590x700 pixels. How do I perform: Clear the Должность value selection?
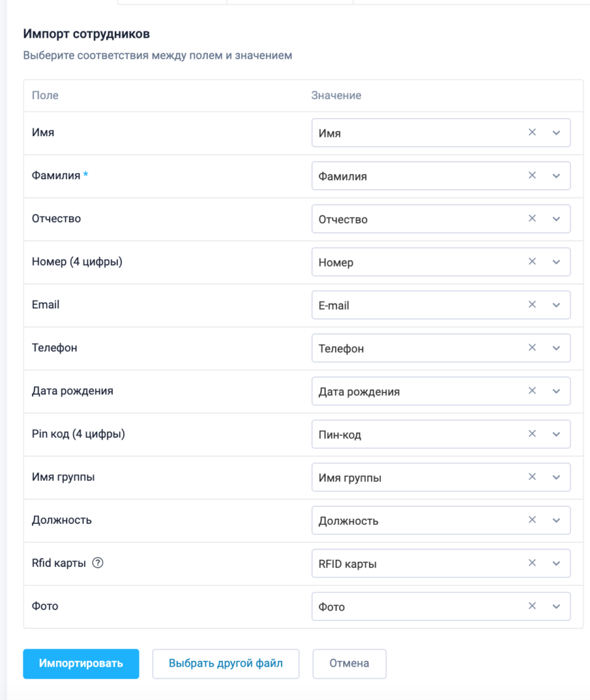532,520
